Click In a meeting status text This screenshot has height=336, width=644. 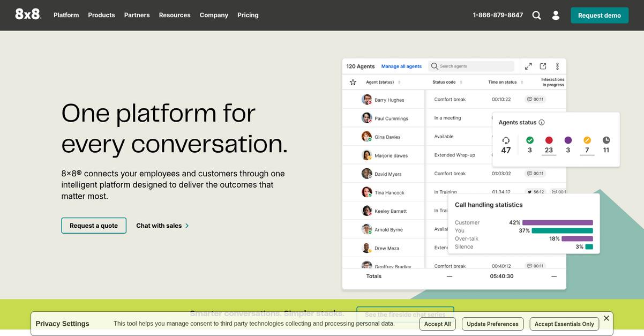tap(447, 118)
